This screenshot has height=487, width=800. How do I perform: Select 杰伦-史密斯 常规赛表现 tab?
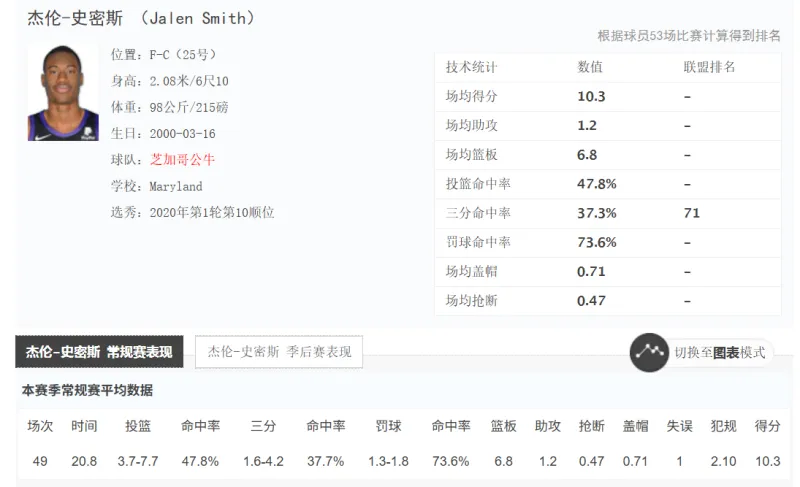[x=99, y=352]
